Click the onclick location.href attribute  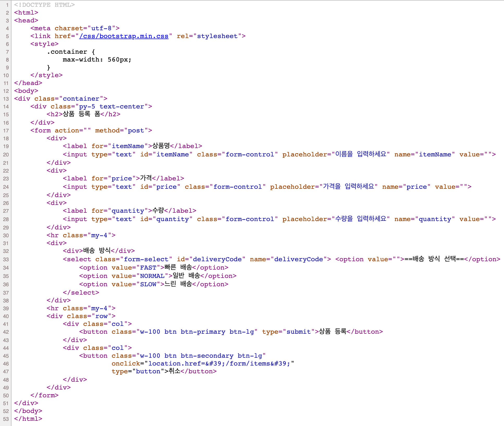click(x=202, y=363)
